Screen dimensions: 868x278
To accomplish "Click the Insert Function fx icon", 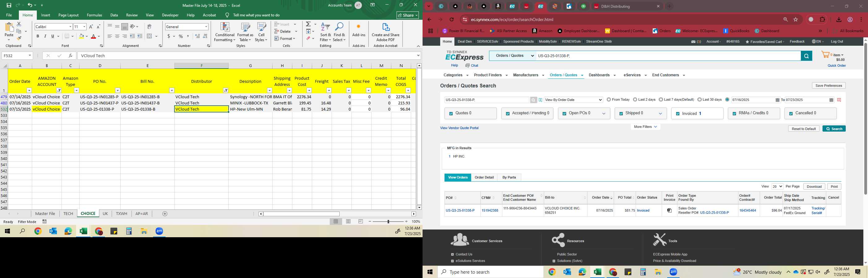I will pos(70,56).
